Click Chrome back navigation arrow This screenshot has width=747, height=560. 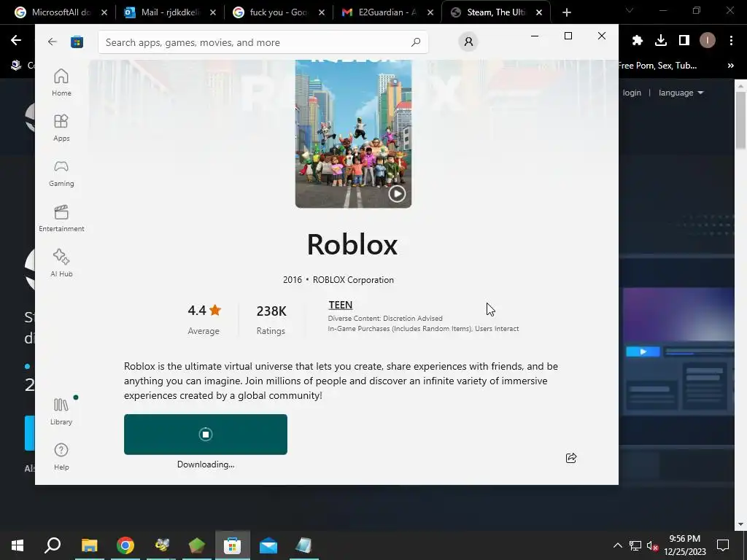pos(16,41)
